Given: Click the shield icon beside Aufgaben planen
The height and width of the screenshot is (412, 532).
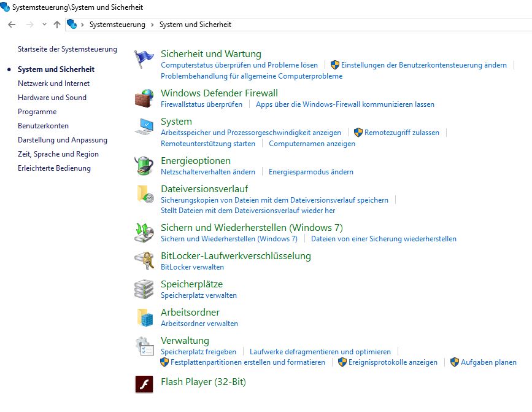Looking at the screenshot, I should [x=455, y=362].
